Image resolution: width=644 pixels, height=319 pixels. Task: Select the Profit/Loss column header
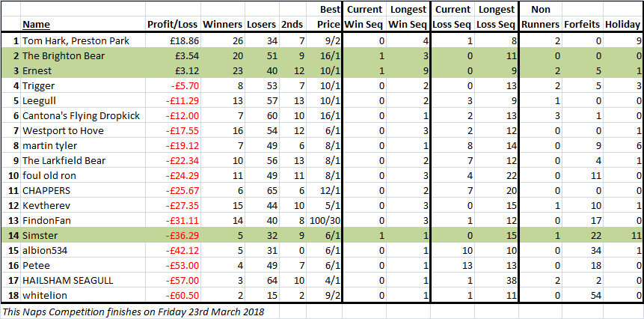point(173,25)
